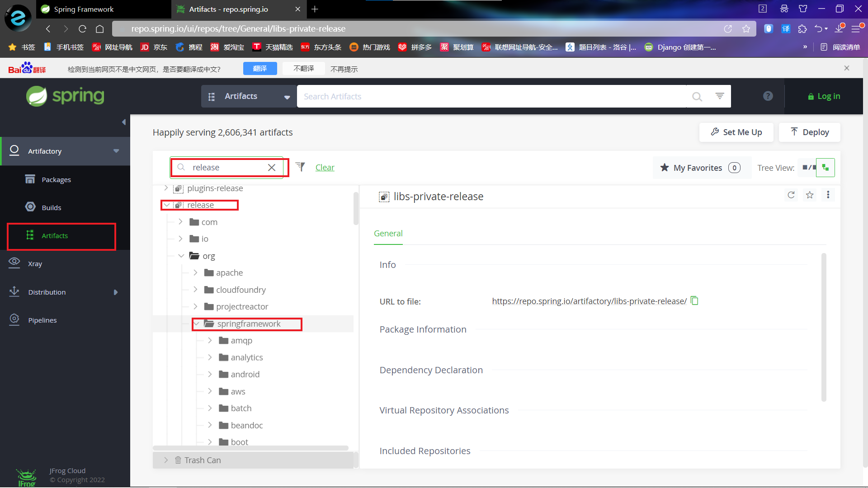This screenshot has width=868, height=488.
Task: Collapse the release repository node
Action: pyautogui.click(x=167, y=205)
